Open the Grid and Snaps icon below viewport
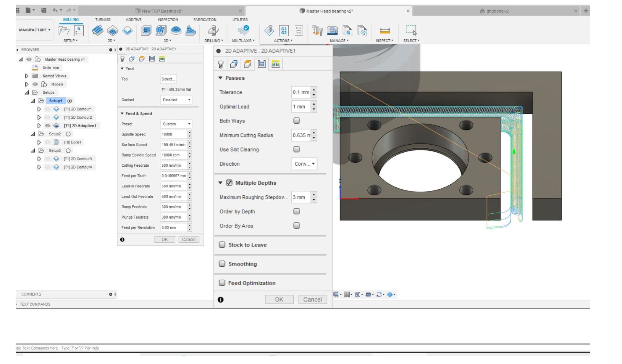The image size is (622, 364). click(347, 295)
